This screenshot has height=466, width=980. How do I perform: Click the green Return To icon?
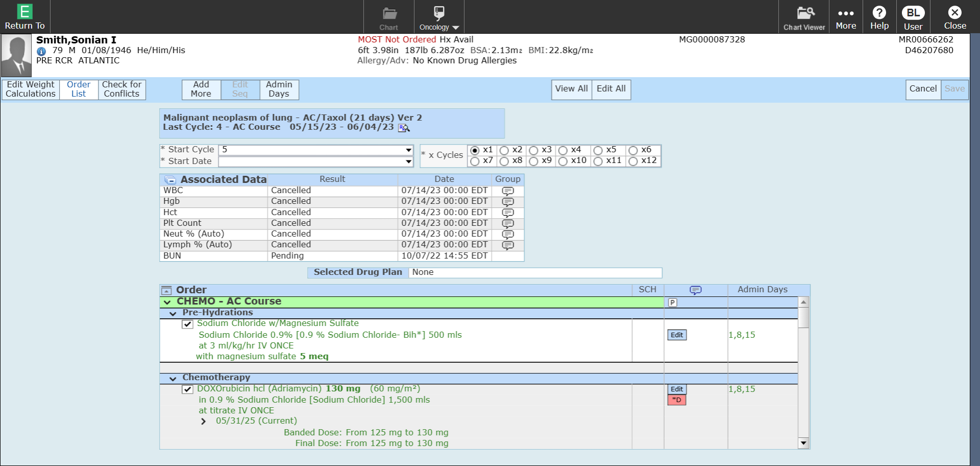pyautogui.click(x=24, y=11)
